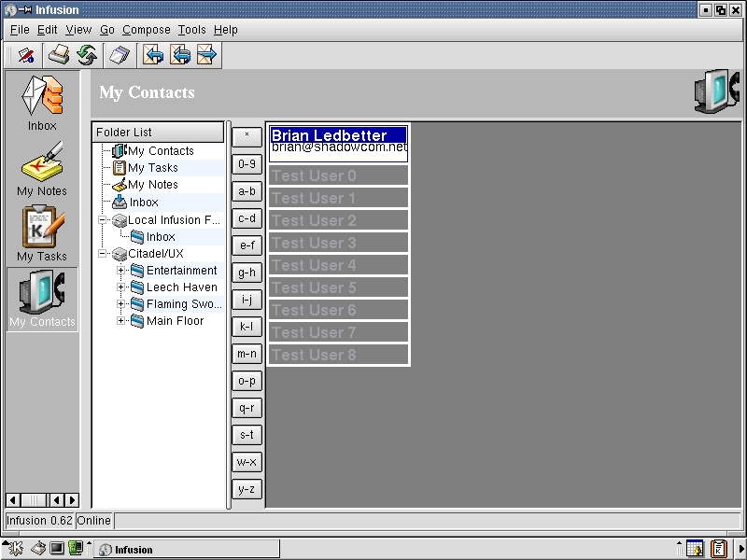The height and width of the screenshot is (560, 747).
Task: Click the offline/disconnect toolbar icon
Action: coord(26,55)
